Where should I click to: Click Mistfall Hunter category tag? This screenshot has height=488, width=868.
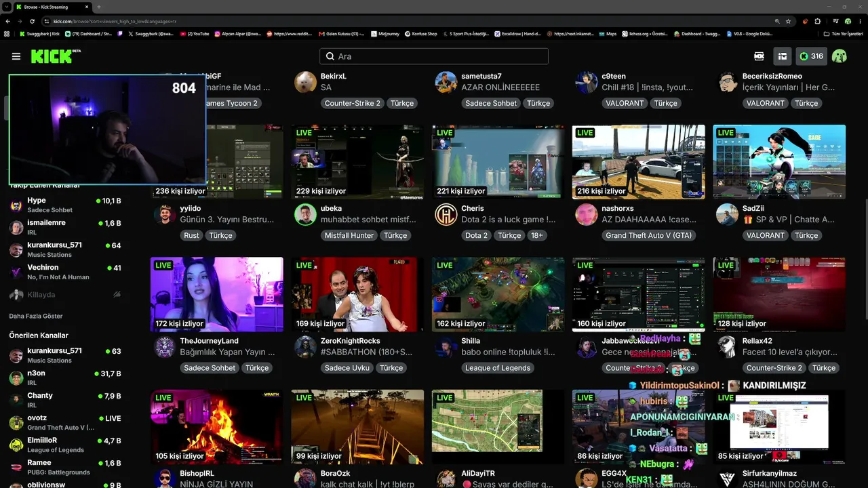349,235
